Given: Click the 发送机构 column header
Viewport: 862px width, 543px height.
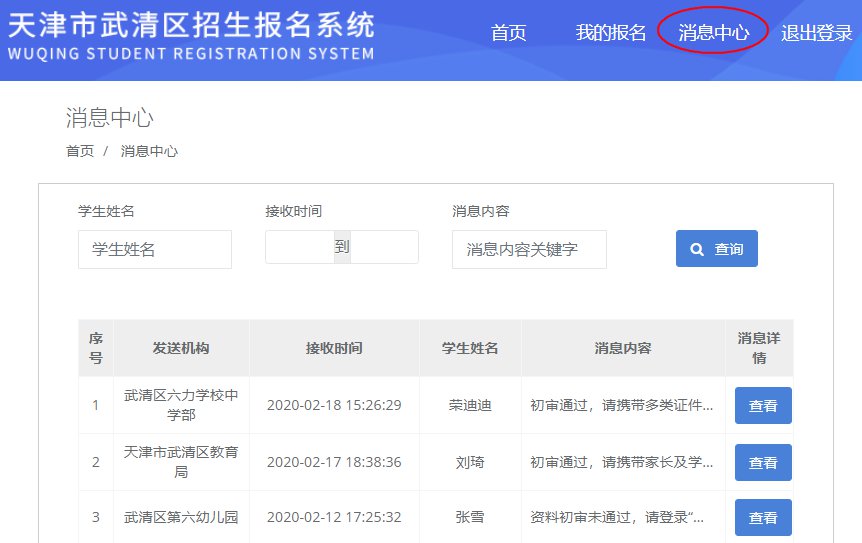Looking at the screenshot, I should coord(181,348).
